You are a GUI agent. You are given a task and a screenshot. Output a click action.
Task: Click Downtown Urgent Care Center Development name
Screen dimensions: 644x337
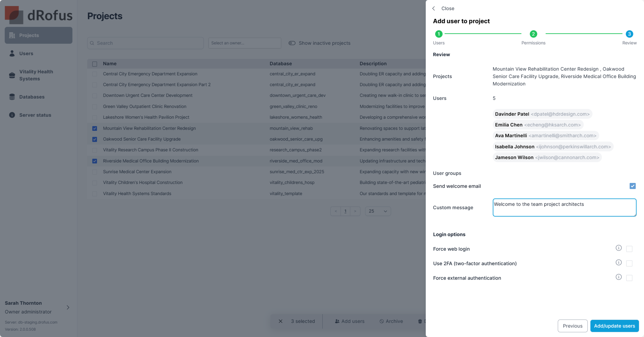pos(148,95)
